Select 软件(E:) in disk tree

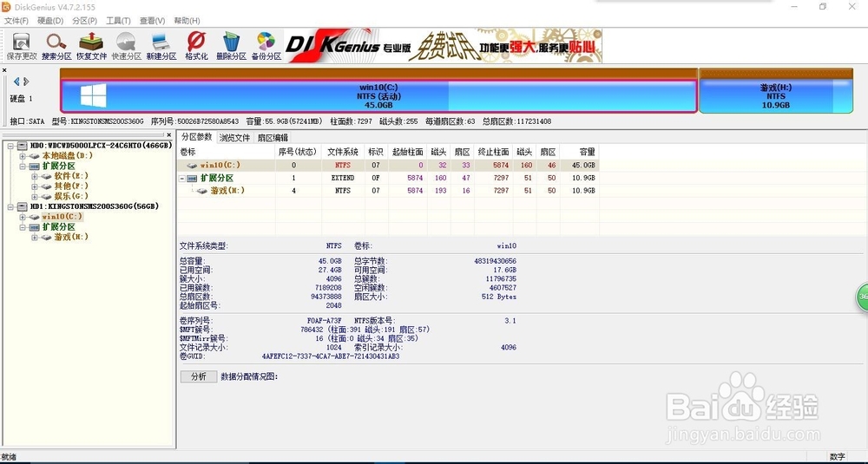coord(71,176)
